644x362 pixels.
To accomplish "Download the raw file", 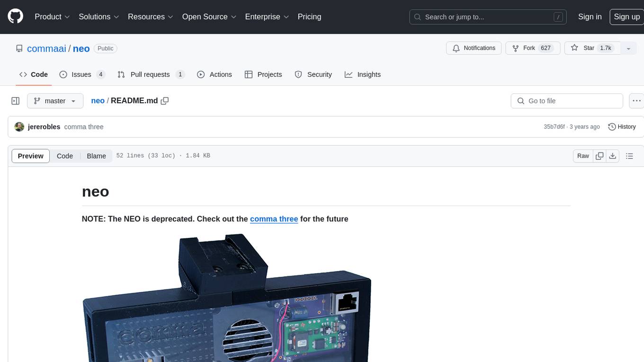I will tap(613, 156).
